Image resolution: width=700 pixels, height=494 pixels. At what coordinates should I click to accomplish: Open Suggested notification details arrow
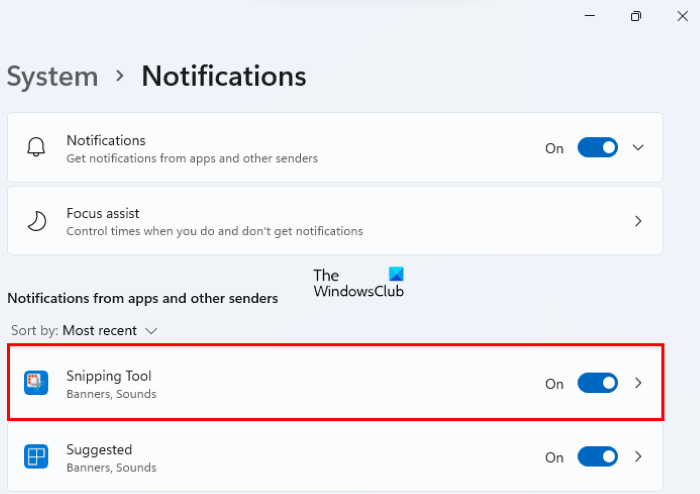pyautogui.click(x=639, y=457)
